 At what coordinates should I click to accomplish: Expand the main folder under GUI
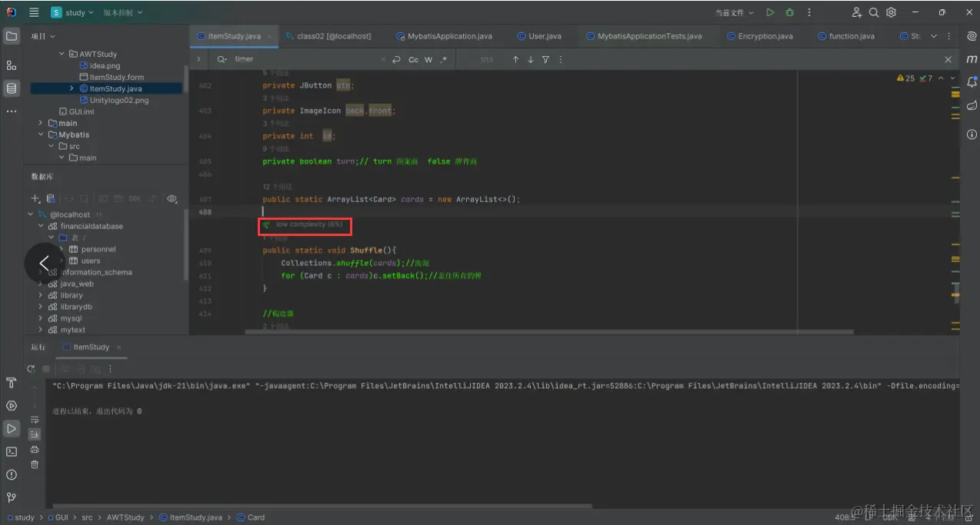[x=41, y=123]
